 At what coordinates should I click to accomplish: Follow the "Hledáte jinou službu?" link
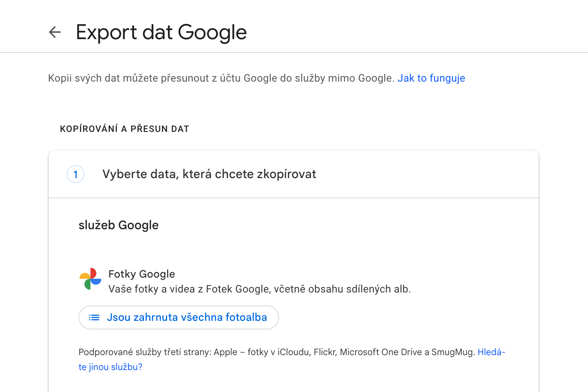point(110,367)
